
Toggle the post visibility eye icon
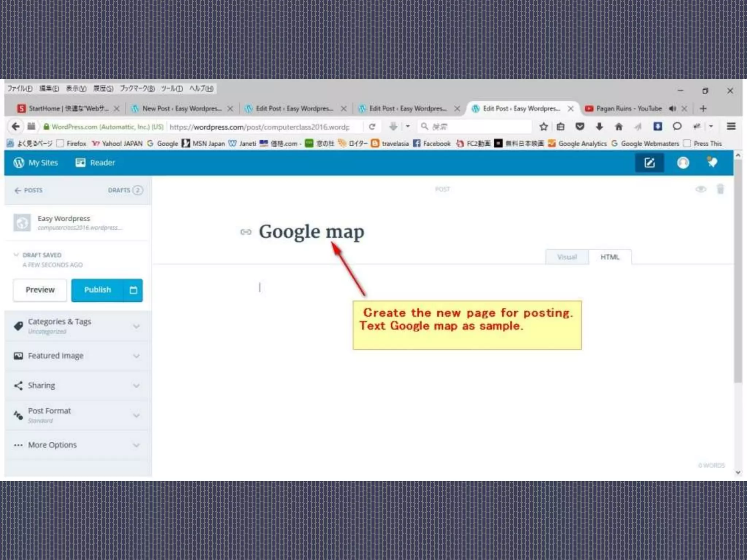tap(701, 189)
